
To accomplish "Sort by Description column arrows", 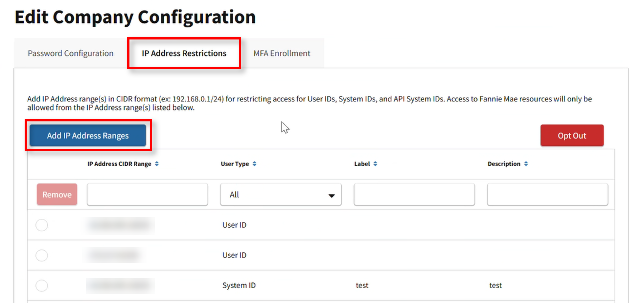I will coord(526,164).
